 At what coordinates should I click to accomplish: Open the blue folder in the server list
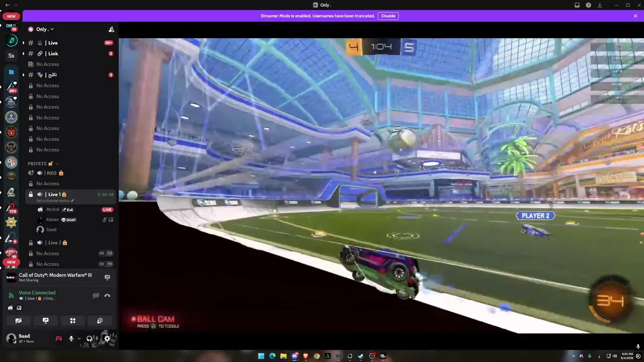pos(11,72)
